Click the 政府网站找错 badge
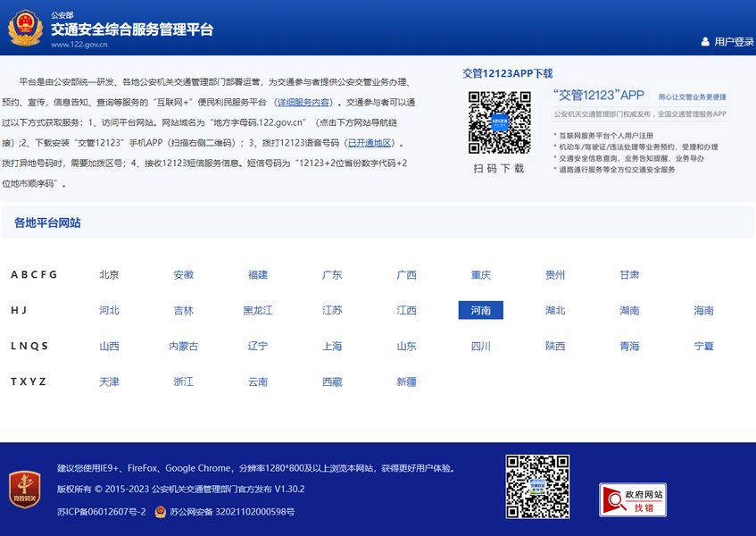The height and width of the screenshot is (536, 756). 632,499
